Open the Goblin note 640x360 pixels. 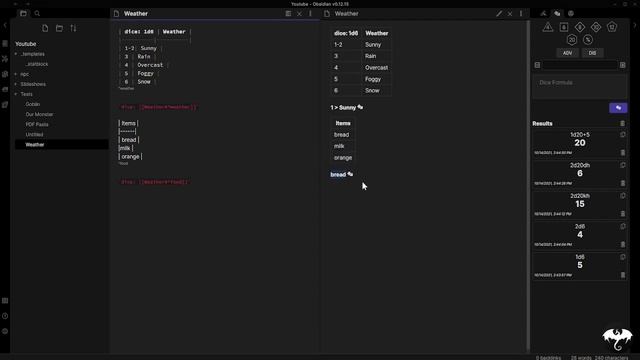pos(33,104)
